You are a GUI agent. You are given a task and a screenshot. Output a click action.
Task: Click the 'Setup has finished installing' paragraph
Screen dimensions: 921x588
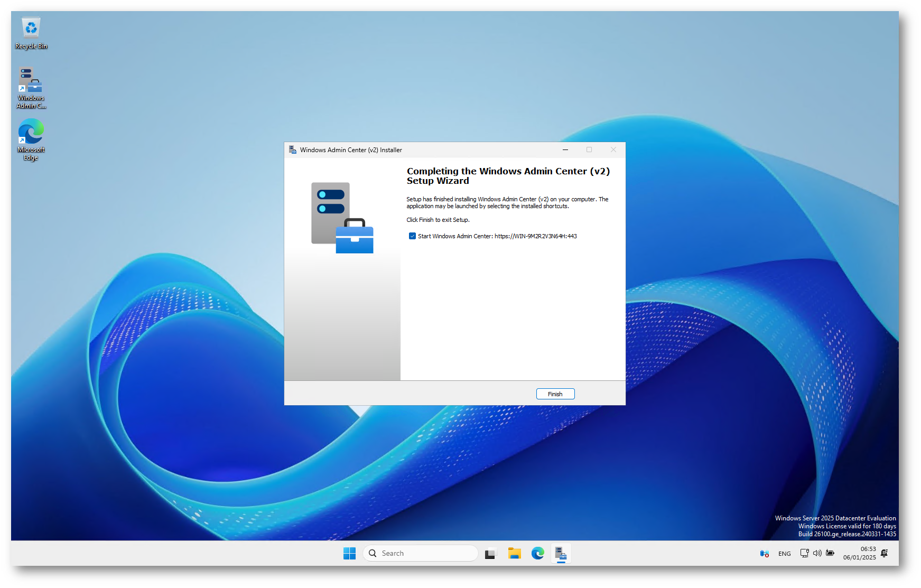pos(507,203)
